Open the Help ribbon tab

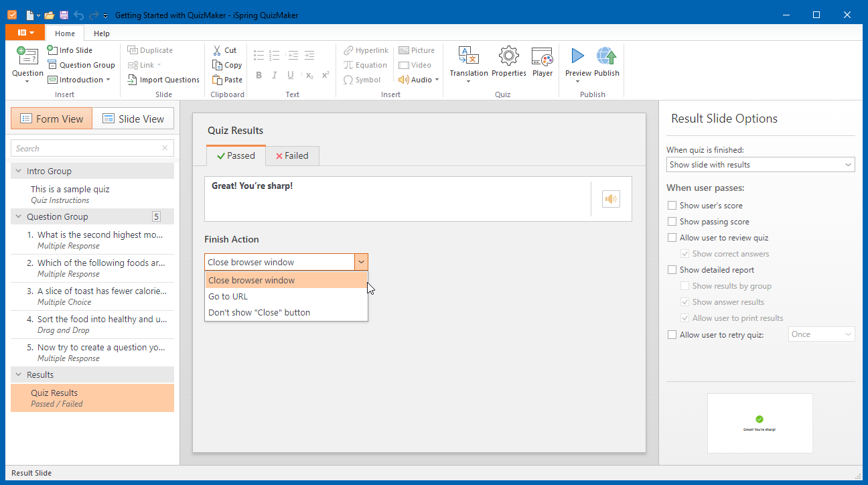[102, 33]
